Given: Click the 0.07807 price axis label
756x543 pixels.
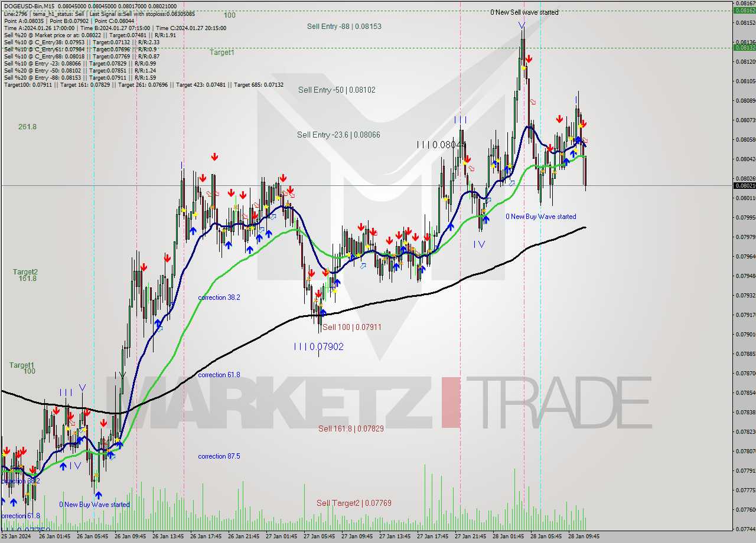Looking at the screenshot, I should click(x=747, y=451).
